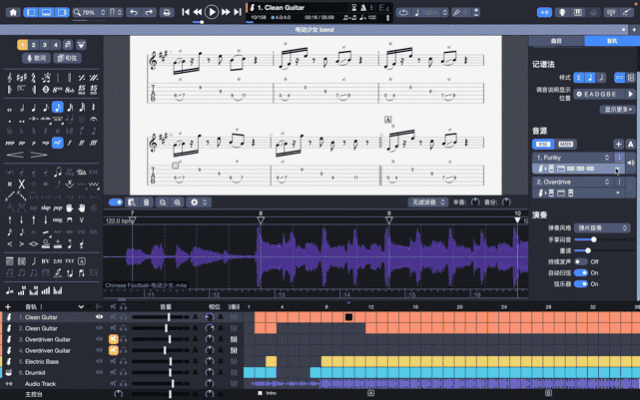Click the EADGBE tuning button
Image resolution: width=640 pixels, height=400 pixels.
602,92
